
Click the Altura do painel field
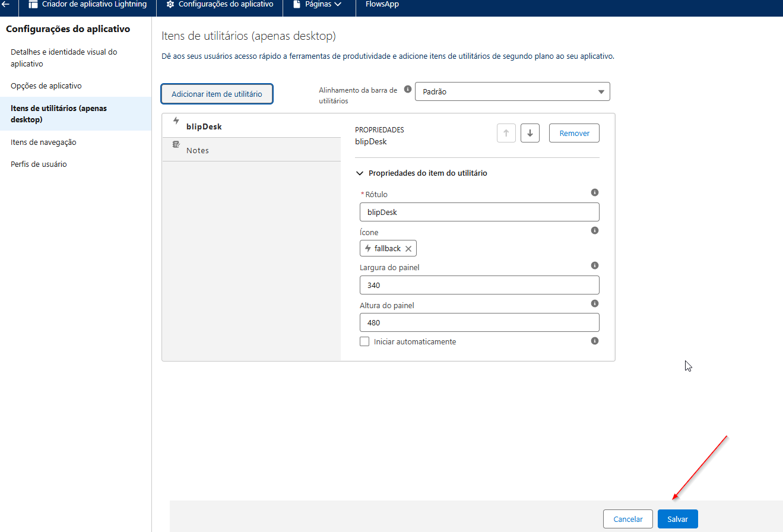tap(480, 322)
